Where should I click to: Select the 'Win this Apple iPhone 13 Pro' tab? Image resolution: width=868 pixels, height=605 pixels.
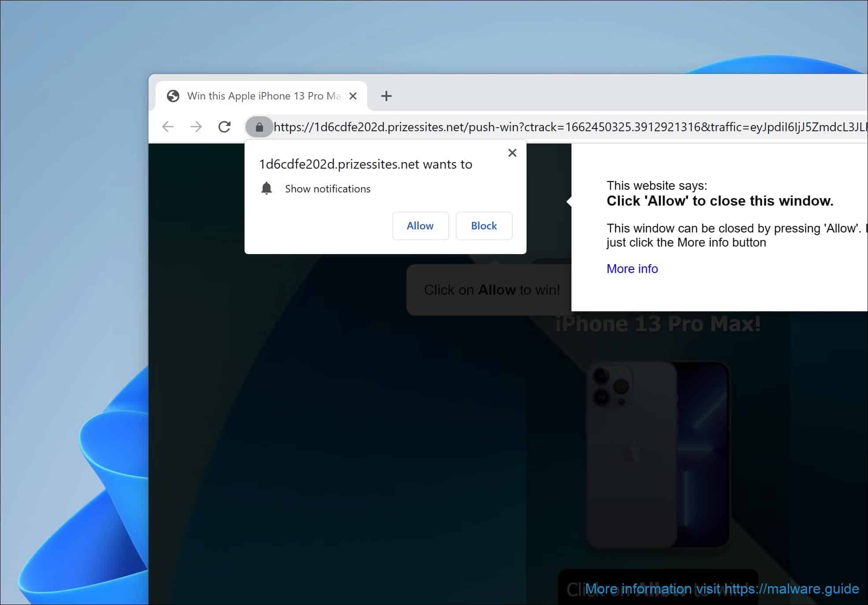pos(261,96)
